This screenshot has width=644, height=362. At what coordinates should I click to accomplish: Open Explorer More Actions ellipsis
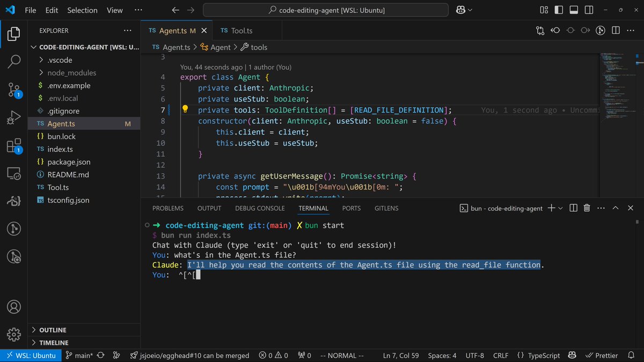[127, 31]
